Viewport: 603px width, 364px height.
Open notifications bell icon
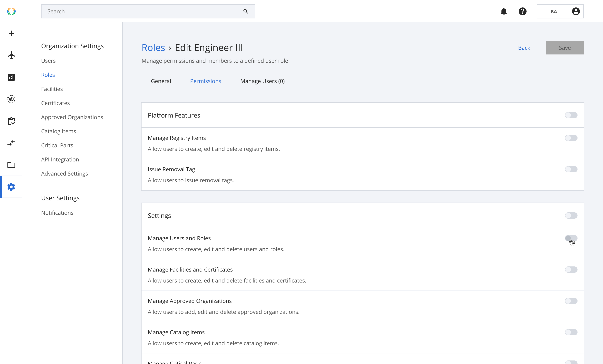tap(504, 11)
